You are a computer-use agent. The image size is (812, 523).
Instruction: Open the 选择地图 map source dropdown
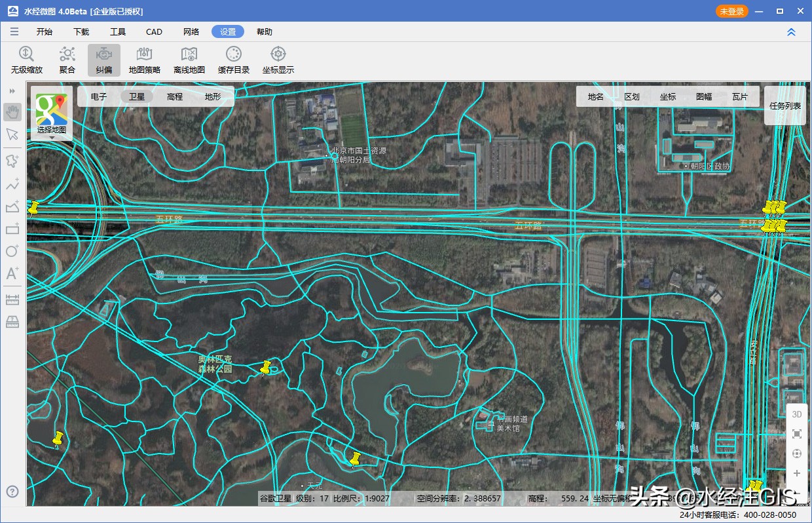[x=52, y=114]
